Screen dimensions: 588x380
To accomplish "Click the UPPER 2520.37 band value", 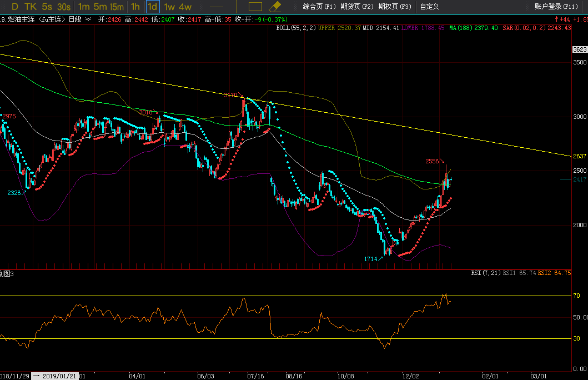I will [x=339, y=28].
